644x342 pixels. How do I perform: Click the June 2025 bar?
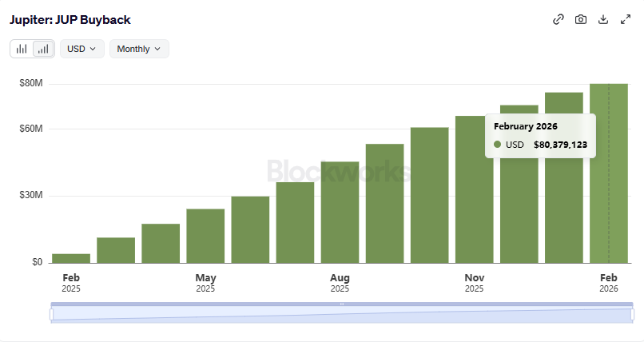(250, 229)
